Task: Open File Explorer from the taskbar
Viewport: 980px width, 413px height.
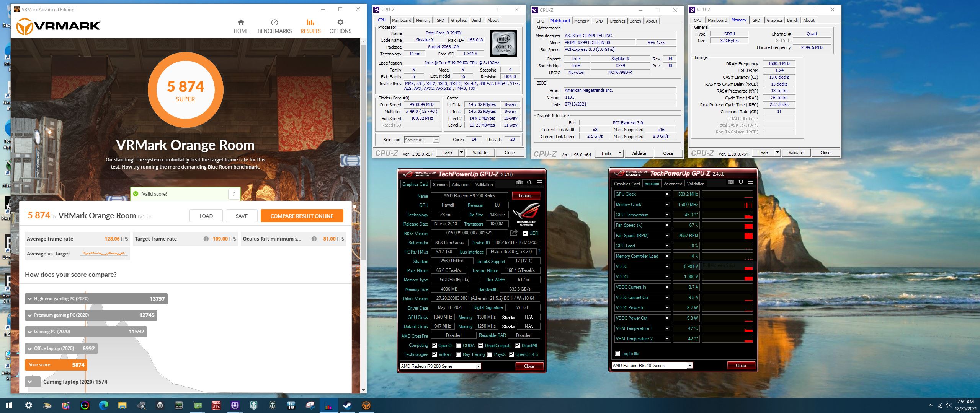Action: pyautogui.click(x=122, y=405)
